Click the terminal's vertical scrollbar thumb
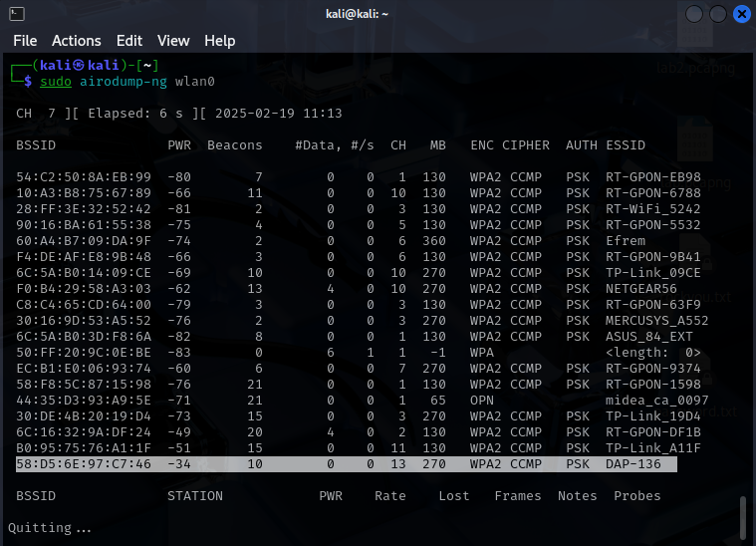The height and width of the screenshot is (546, 756). (x=743, y=518)
